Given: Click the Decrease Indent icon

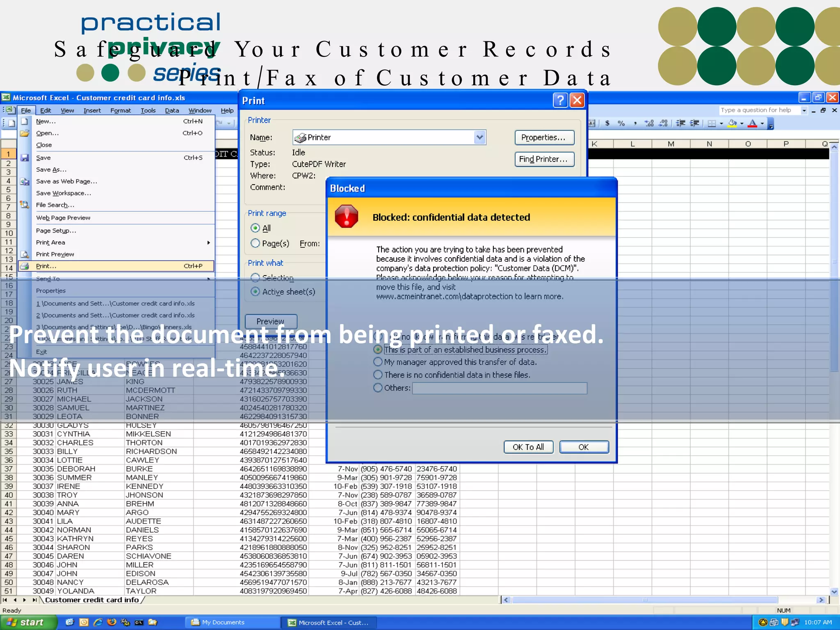Looking at the screenshot, I should pos(680,123).
